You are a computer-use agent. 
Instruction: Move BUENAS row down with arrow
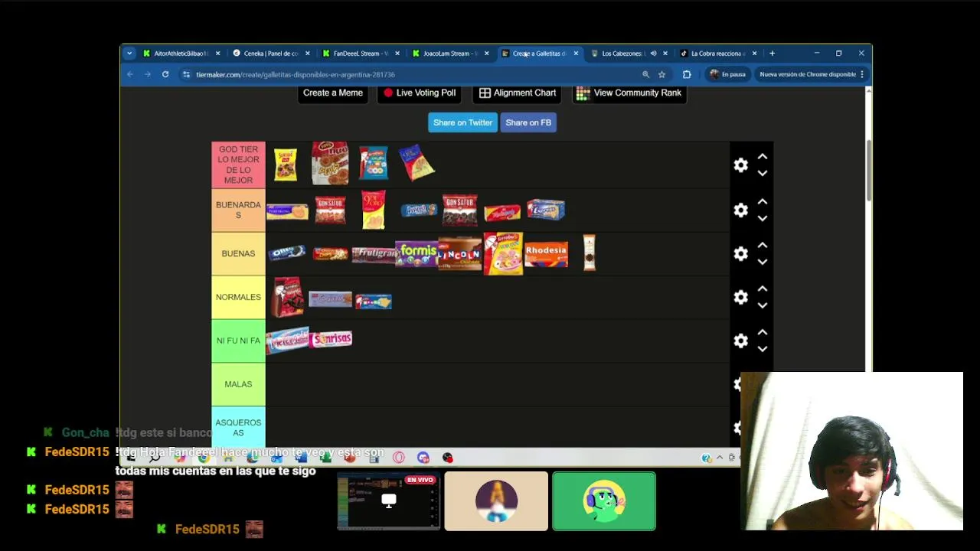762,262
